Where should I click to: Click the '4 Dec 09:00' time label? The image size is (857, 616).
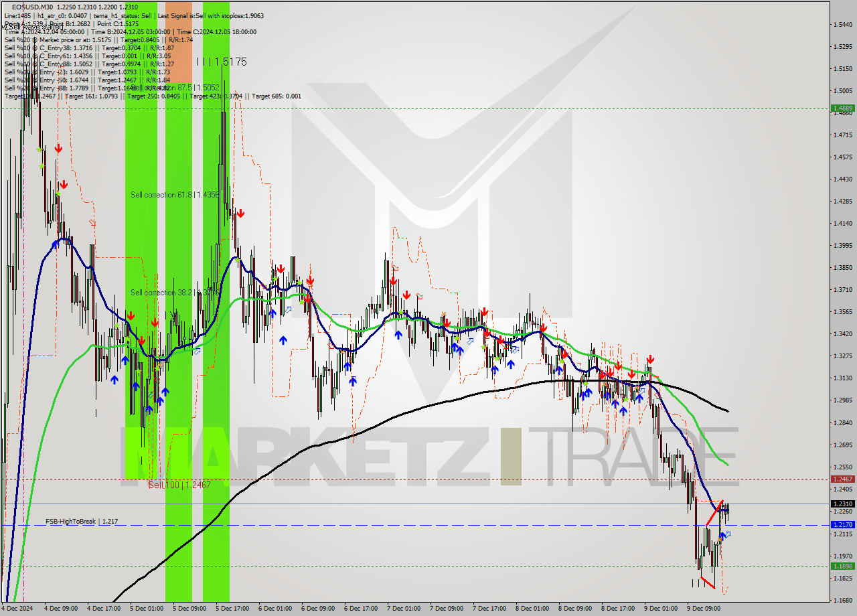pos(61,609)
